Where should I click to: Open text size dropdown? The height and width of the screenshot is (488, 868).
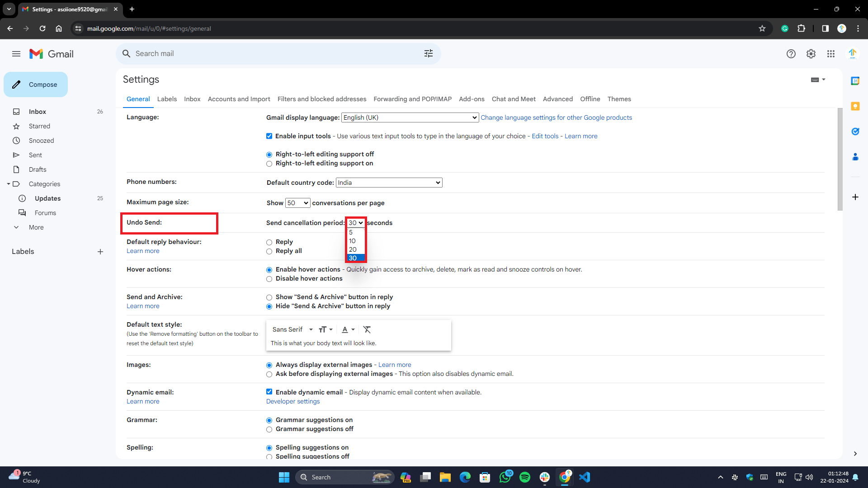[x=325, y=329]
